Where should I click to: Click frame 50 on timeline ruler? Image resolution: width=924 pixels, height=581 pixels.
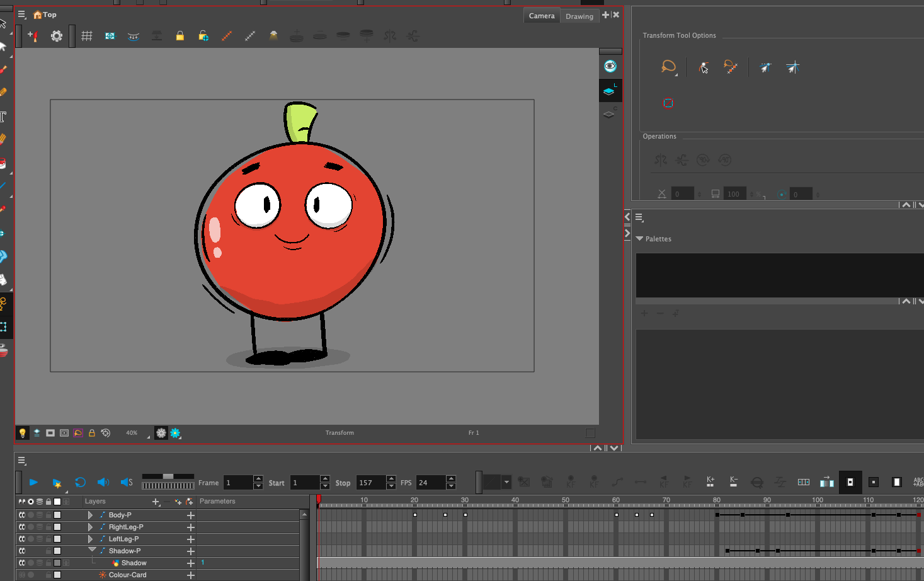tap(566, 500)
